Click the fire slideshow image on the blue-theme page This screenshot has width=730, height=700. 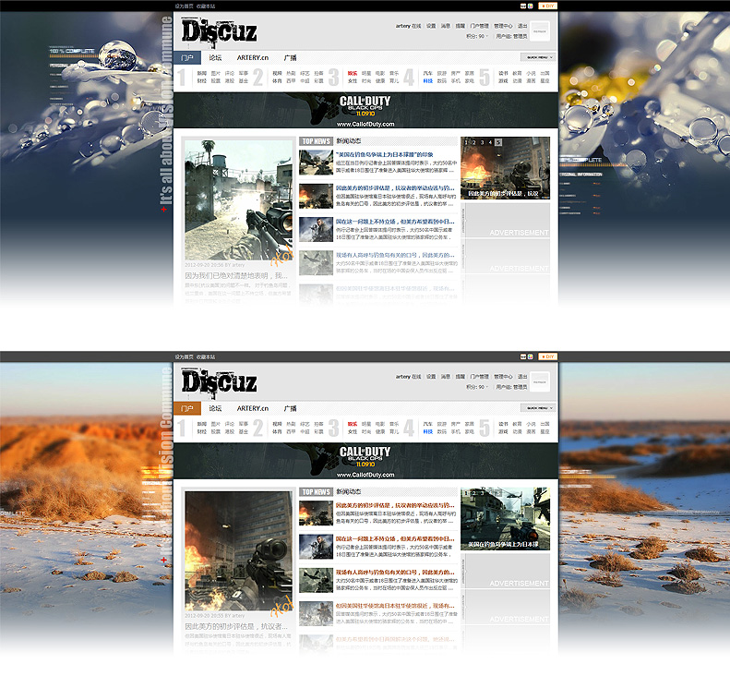coord(505,168)
